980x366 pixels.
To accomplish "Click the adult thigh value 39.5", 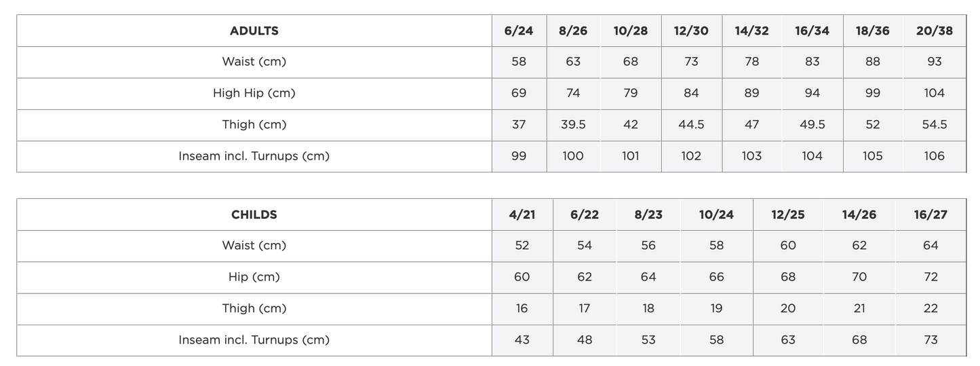I will 573,125.
